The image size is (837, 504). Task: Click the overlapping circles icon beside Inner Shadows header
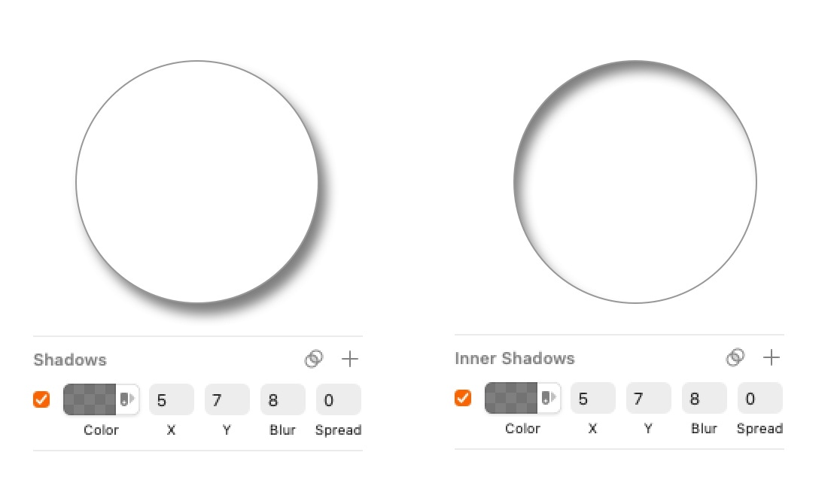736,357
